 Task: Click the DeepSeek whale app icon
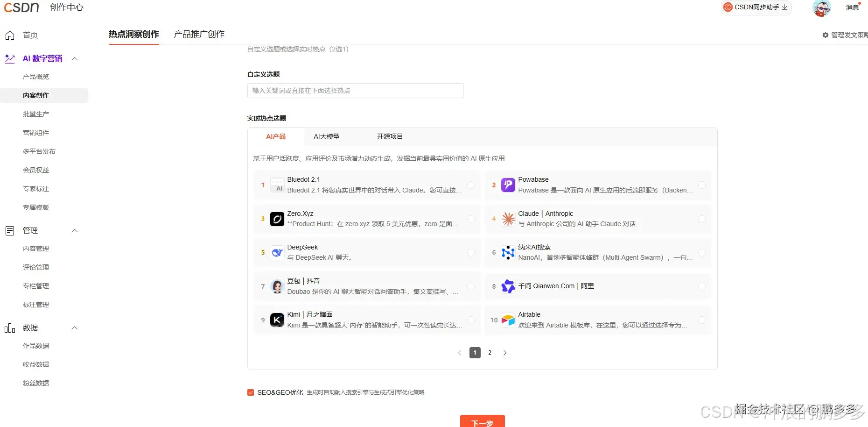tap(277, 253)
